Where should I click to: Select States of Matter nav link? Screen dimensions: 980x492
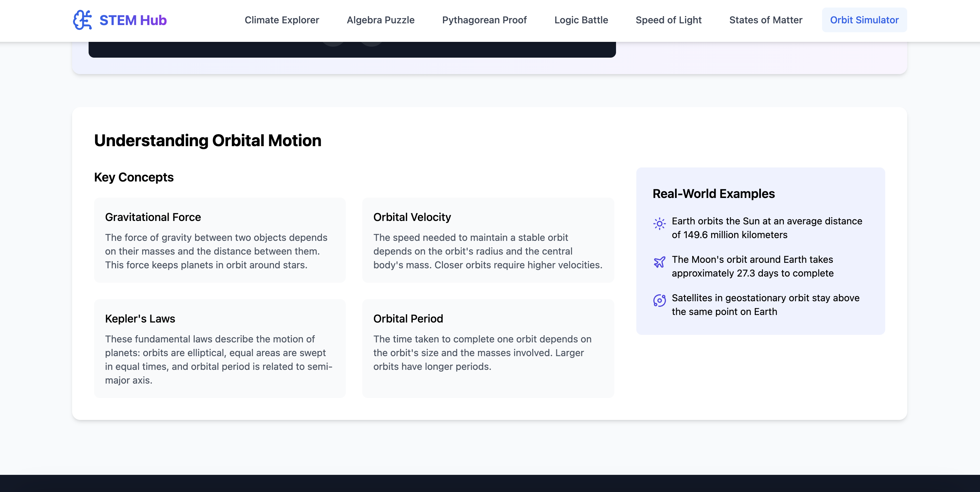[765, 20]
